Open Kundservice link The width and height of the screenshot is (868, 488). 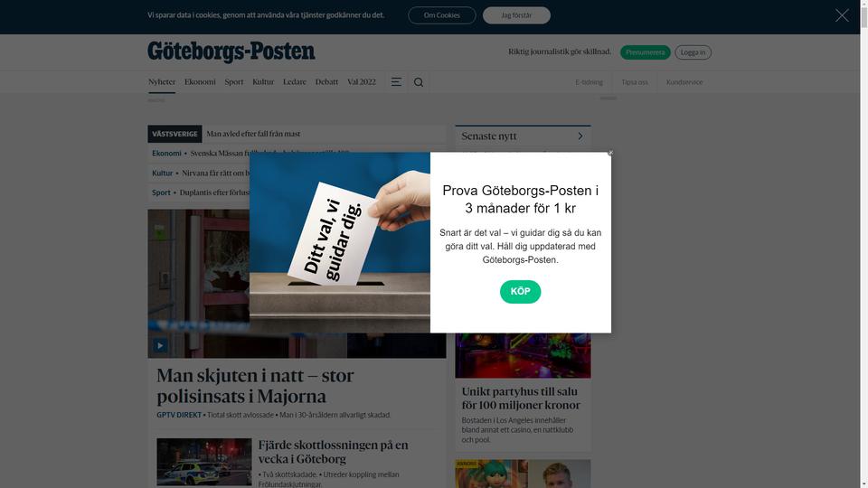click(x=684, y=82)
